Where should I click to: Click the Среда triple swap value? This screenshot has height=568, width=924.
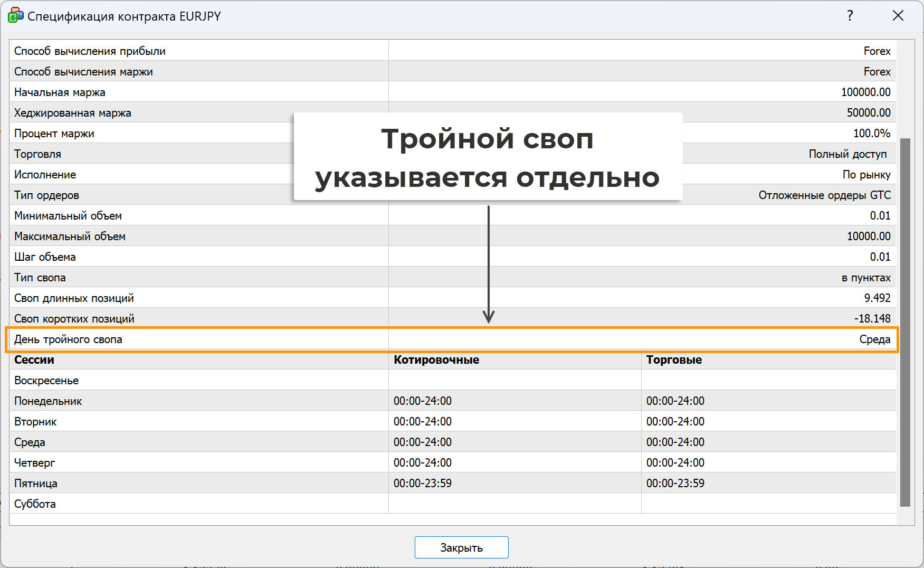tap(874, 339)
